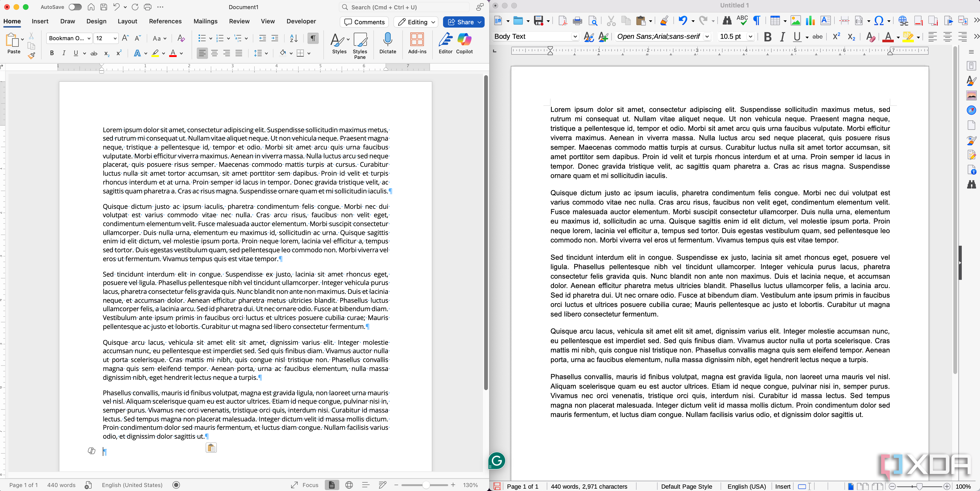The height and width of the screenshot is (491, 980).
Task: Click the Share button in Word
Action: tap(464, 22)
